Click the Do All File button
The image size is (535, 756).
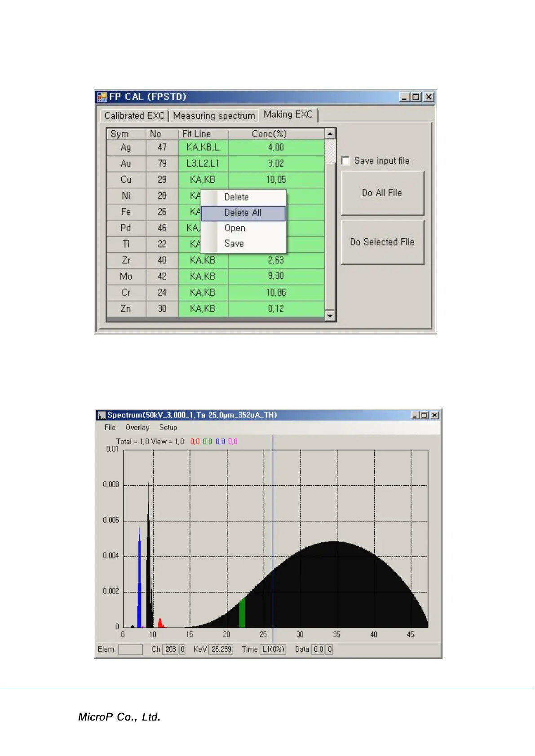coord(382,193)
